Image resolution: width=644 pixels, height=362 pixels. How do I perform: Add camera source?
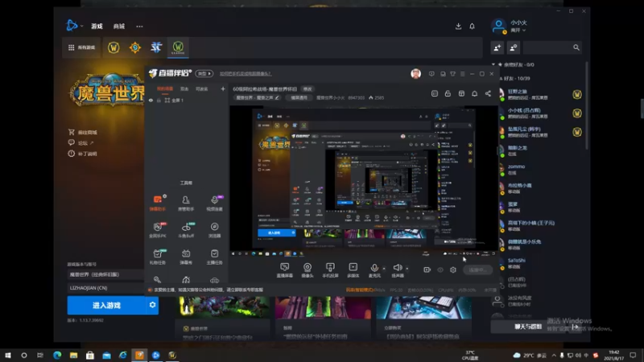pyautogui.click(x=308, y=270)
